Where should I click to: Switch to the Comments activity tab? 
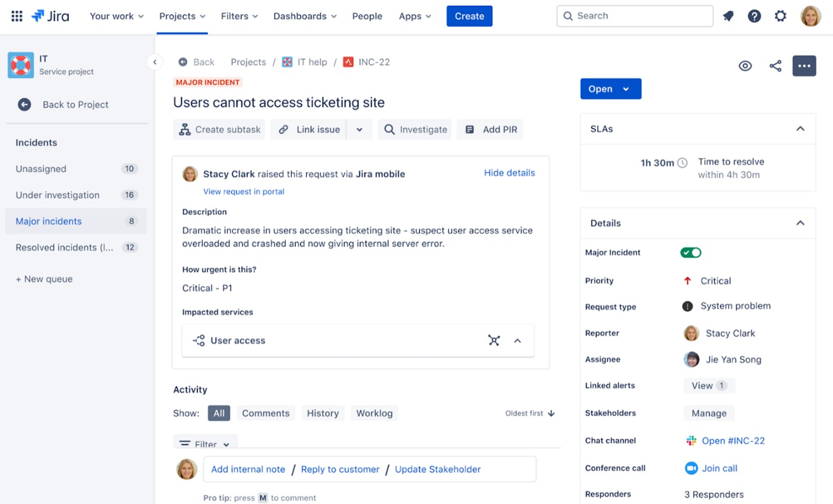point(266,413)
